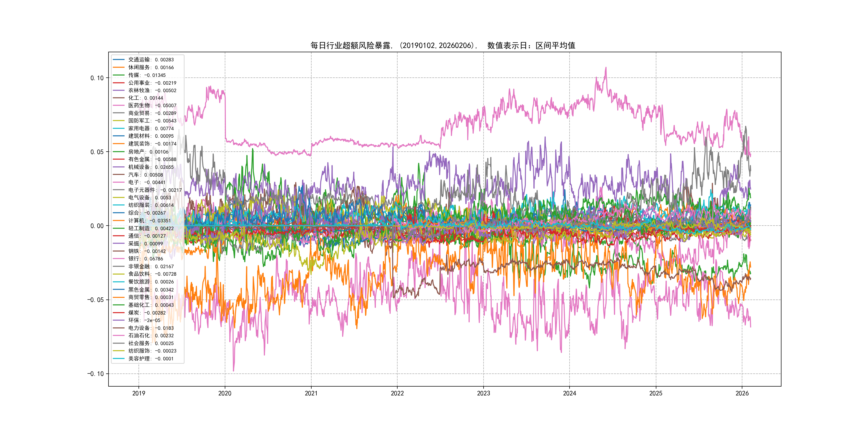Click the pink line sample beside 银行

point(119,259)
